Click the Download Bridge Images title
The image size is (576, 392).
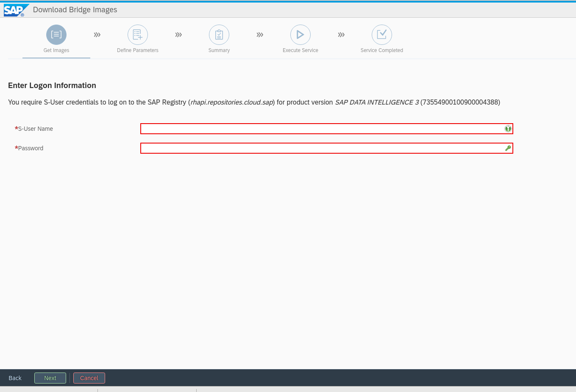(x=75, y=10)
